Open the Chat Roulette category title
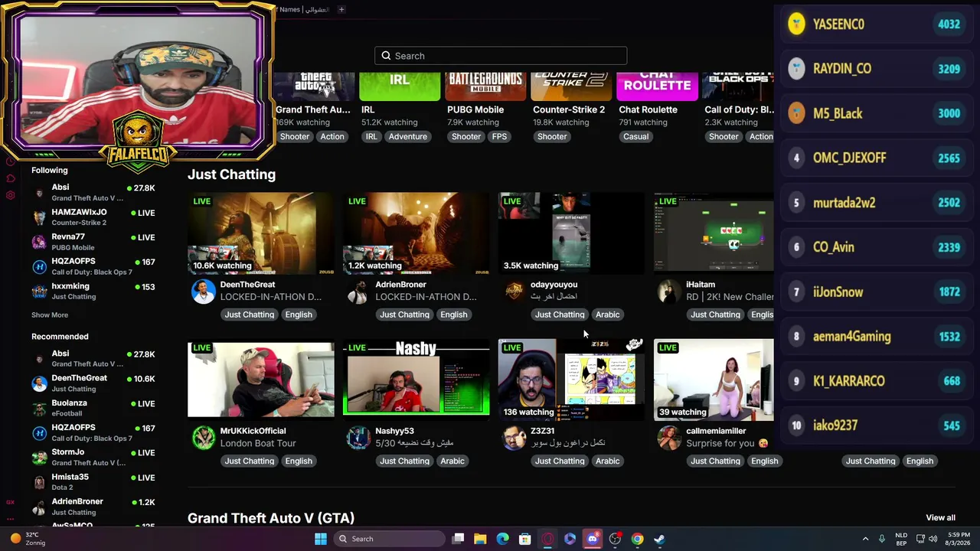Viewport: 980px width, 551px height. point(648,109)
